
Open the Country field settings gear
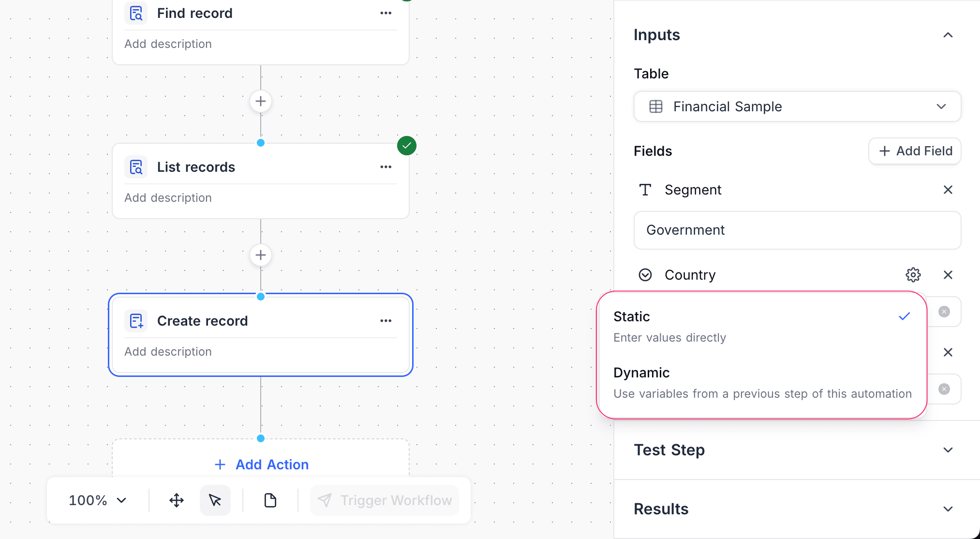(913, 274)
